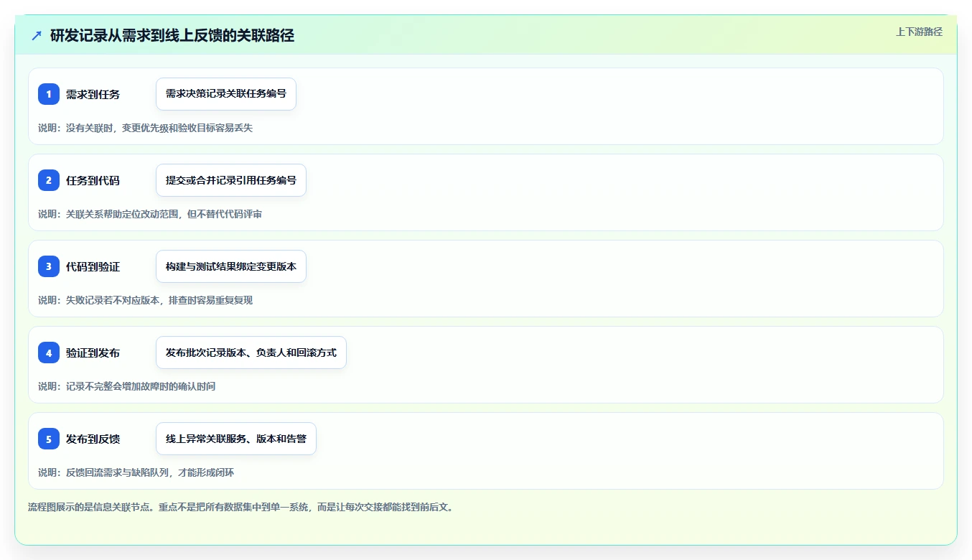The width and height of the screenshot is (972, 560).
Task: Click the 代码到验证 step label
Action: tap(93, 266)
